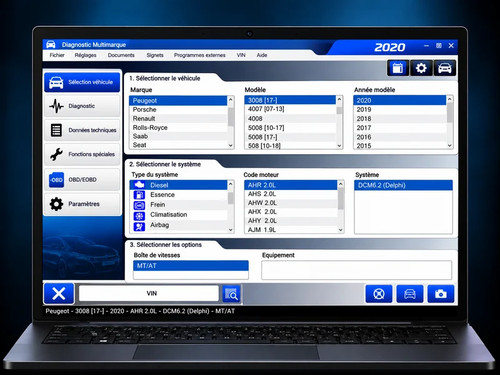This screenshot has width=500, height=375.
Task: Open Paramètres in the sidebar
Action: 82,204
